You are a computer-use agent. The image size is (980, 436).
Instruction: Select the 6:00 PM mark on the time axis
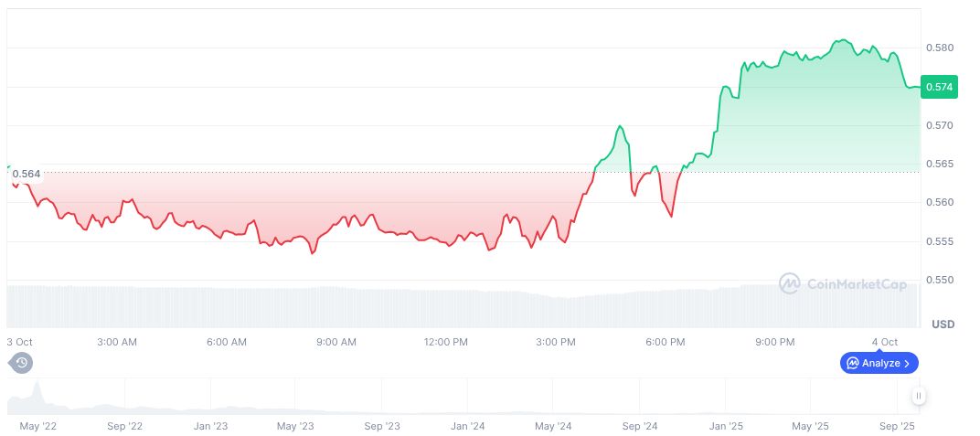tap(665, 342)
